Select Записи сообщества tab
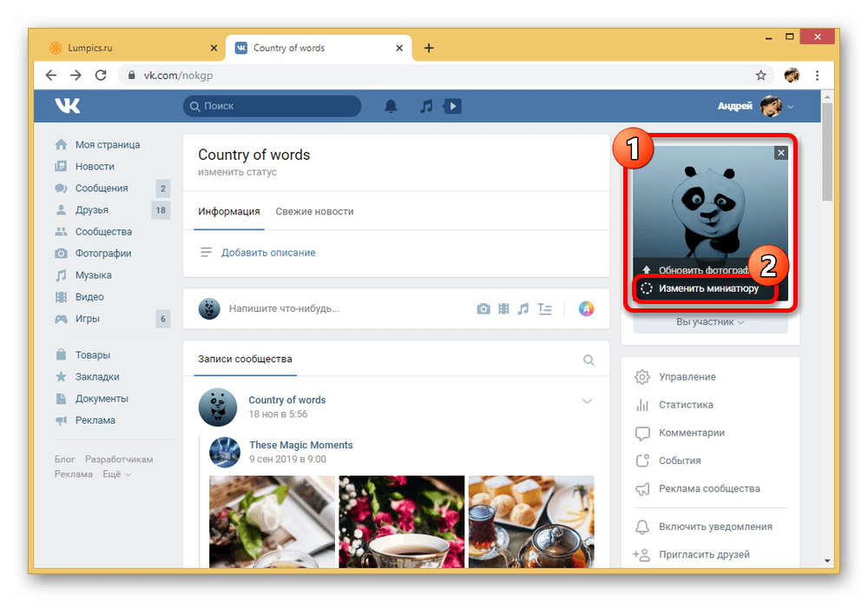Image resolution: width=868 pixels, height=602 pixels. (245, 360)
